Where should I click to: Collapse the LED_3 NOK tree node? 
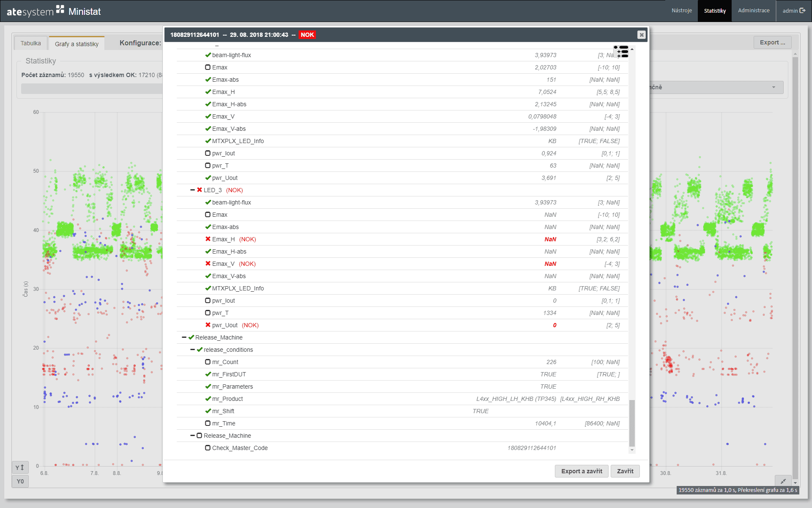pos(192,190)
